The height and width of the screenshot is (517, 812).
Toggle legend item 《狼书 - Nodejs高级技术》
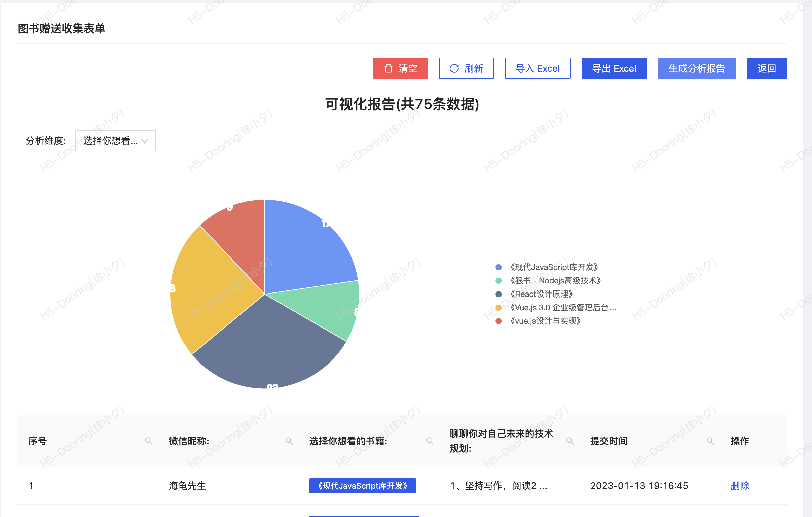(x=548, y=281)
